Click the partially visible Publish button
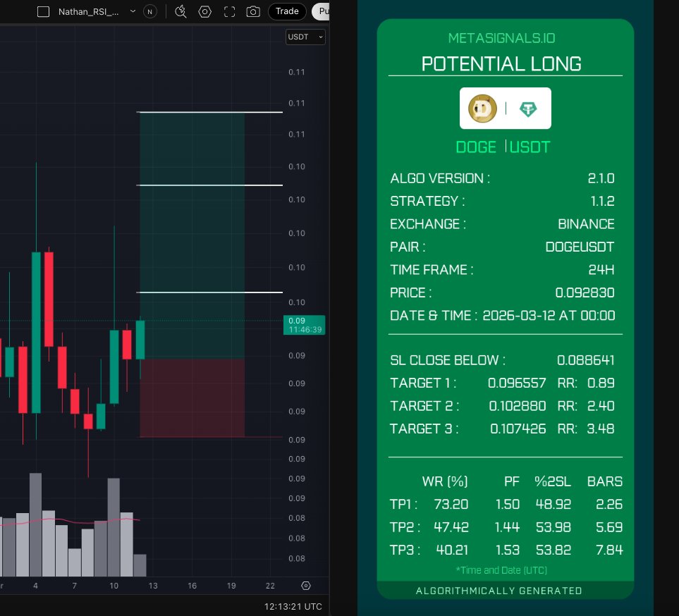The image size is (679, 616). [x=321, y=11]
